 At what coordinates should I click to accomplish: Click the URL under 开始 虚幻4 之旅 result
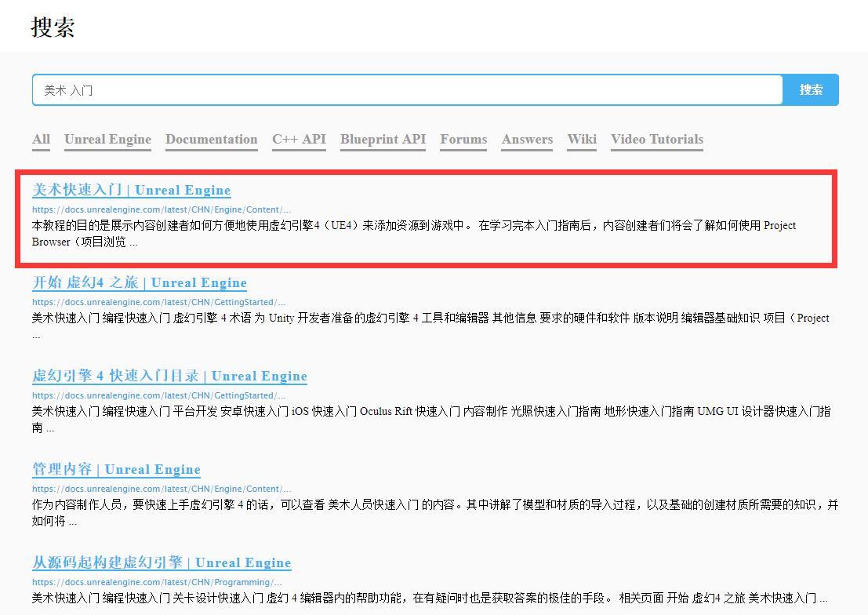[158, 302]
